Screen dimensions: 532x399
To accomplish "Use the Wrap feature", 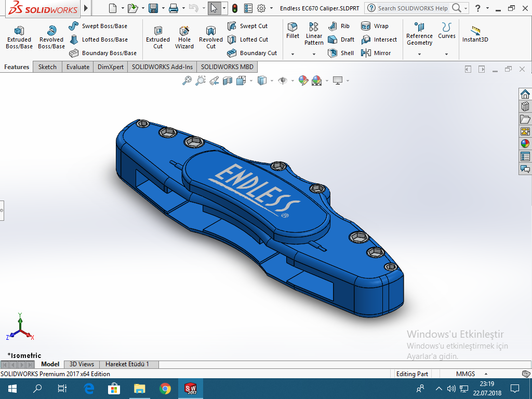I will pos(375,26).
